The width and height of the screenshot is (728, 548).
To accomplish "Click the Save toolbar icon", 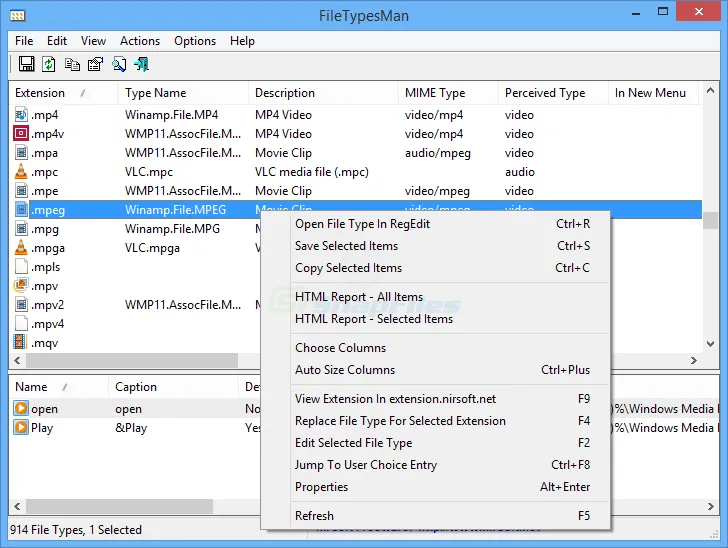I will point(27,65).
